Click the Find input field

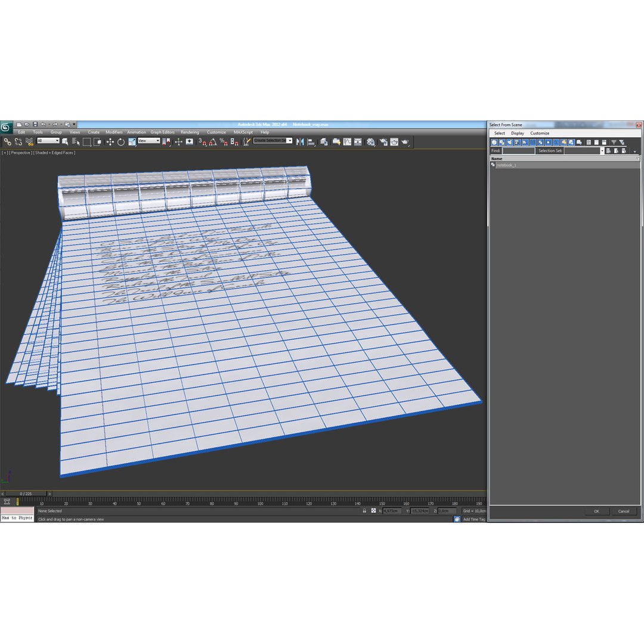(x=518, y=151)
